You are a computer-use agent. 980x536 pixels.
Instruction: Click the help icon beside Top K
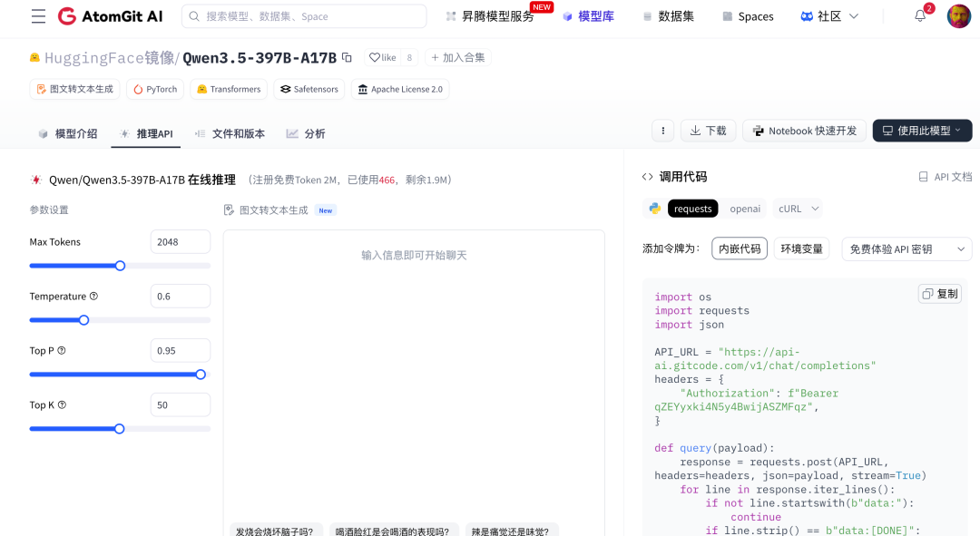click(62, 404)
